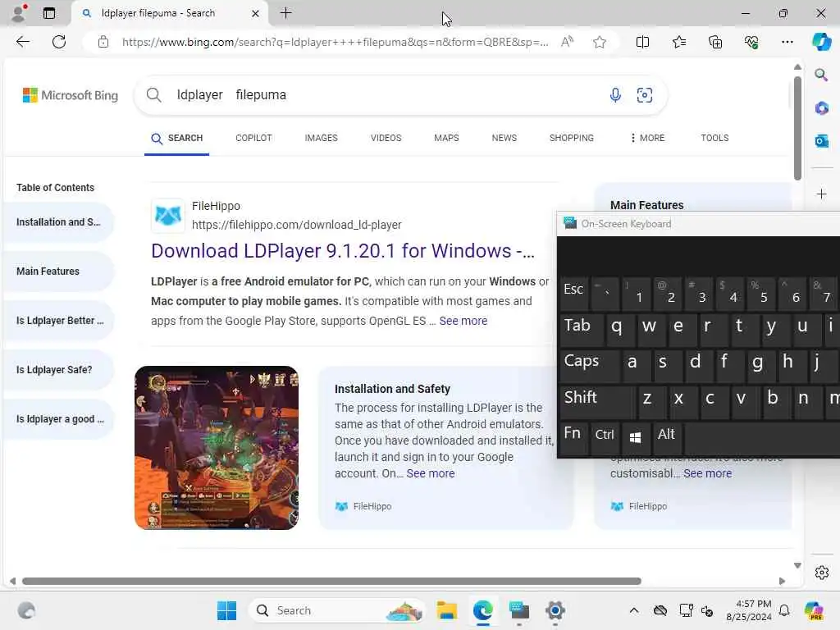Open sidebar settings gear

(821, 573)
